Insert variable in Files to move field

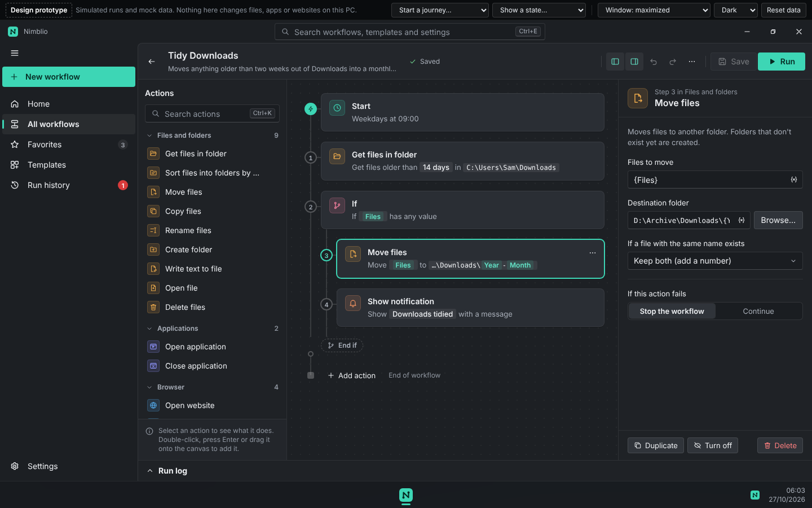click(x=794, y=179)
